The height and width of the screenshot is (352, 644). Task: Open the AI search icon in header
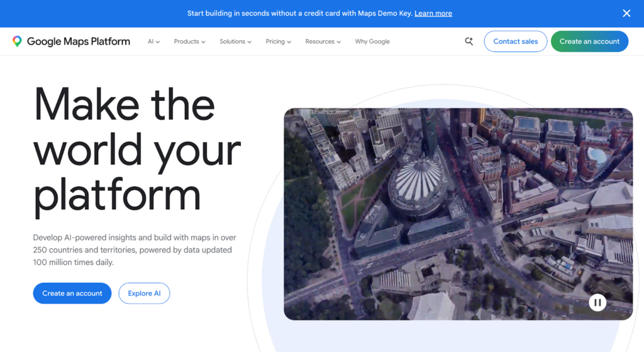pos(469,41)
